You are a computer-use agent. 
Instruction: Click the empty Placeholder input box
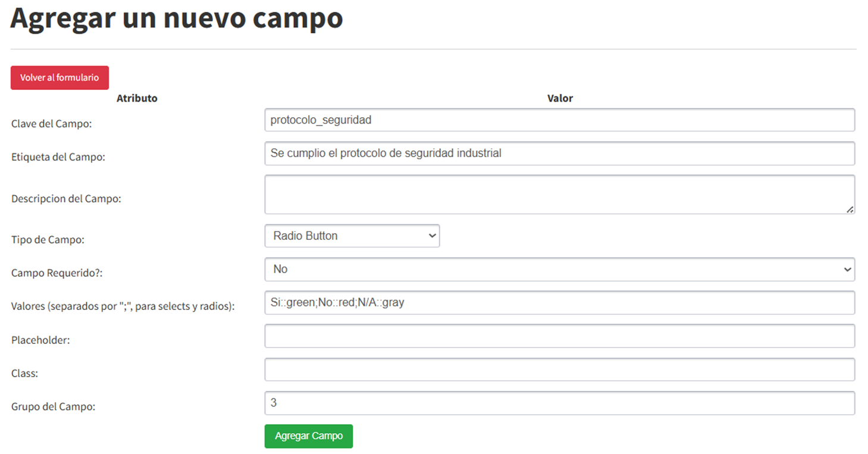pos(560,336)
